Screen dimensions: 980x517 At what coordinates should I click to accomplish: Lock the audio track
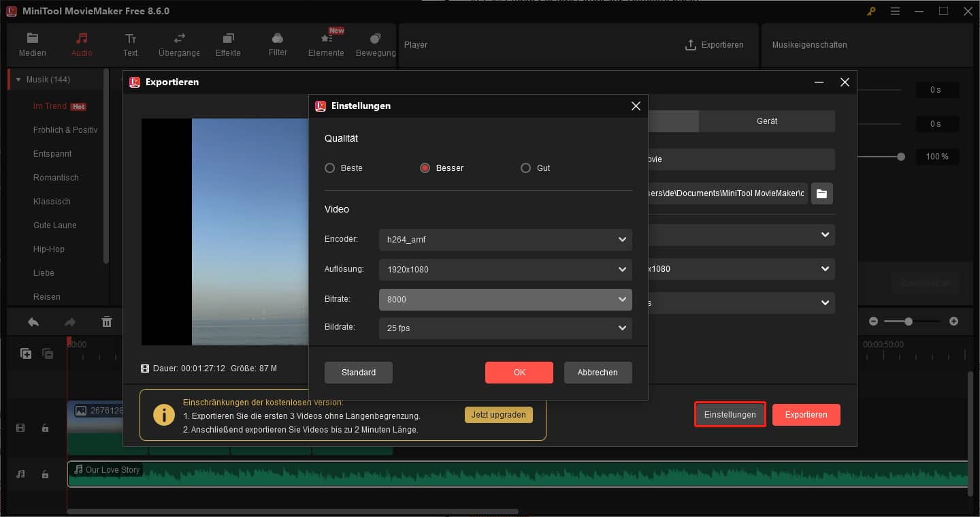tap(45, 473)
